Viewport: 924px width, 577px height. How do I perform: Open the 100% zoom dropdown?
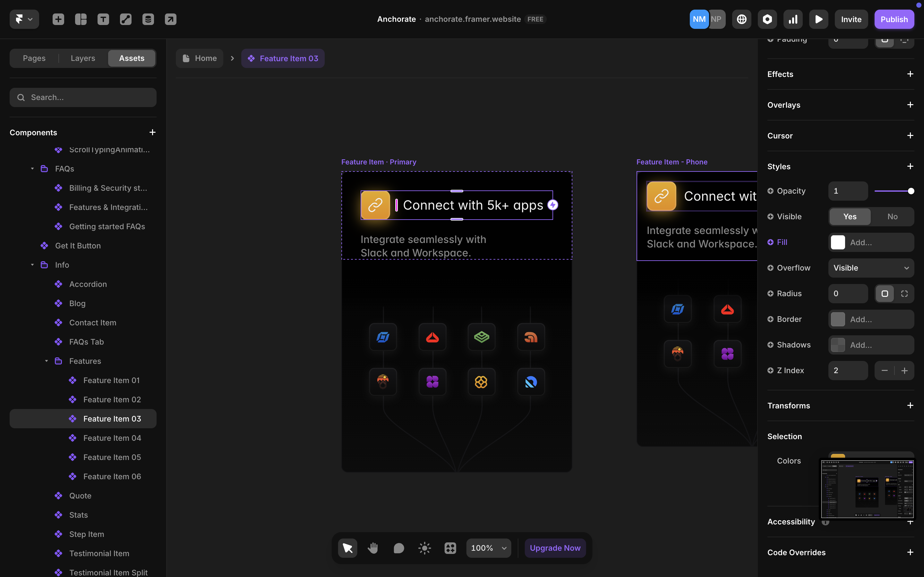pos(488,548)
